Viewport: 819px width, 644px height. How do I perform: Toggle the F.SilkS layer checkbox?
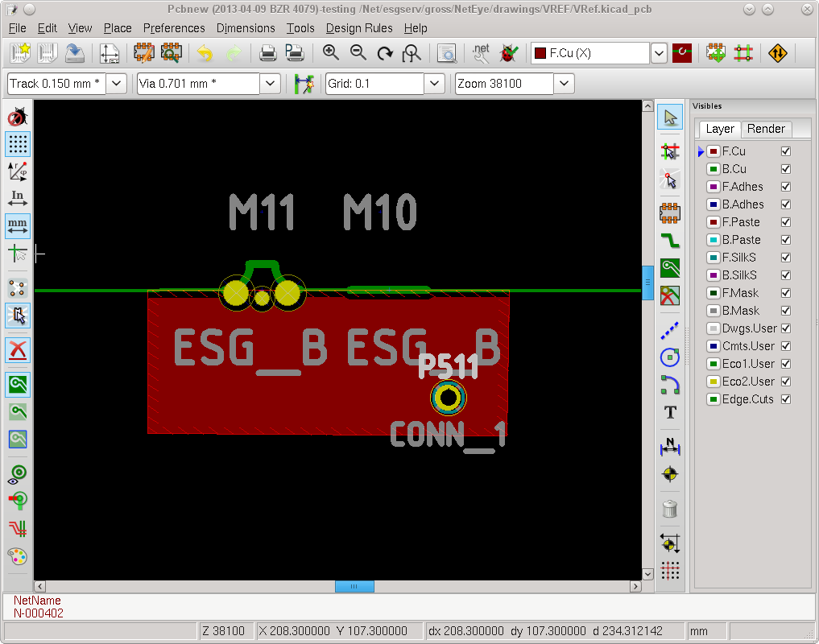(786, 258)
